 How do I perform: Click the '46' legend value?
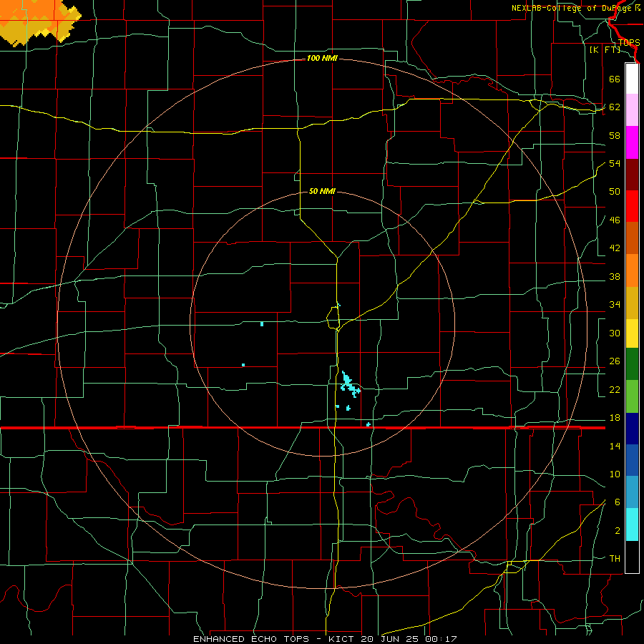[615, 220]
